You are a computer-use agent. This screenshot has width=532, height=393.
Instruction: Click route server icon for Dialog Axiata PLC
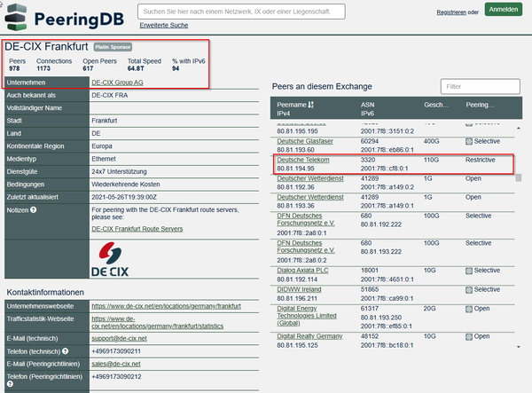point(469,271)
